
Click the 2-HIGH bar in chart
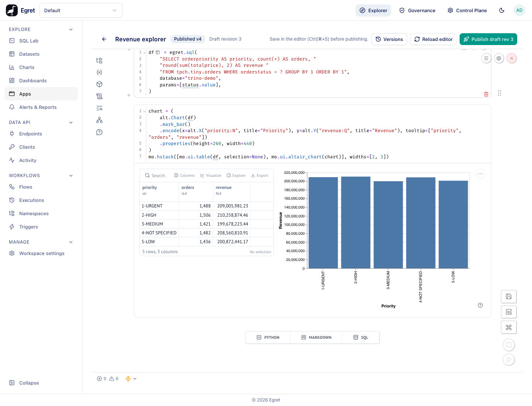click(x=356, y=223)
